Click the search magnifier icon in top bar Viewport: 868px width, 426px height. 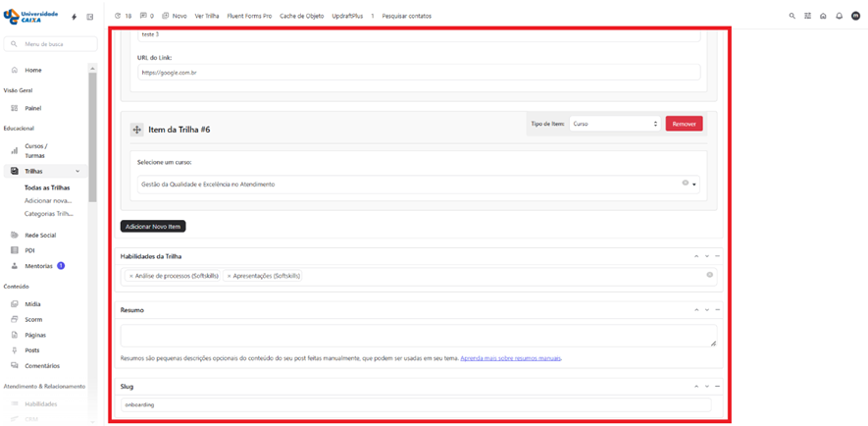(792, 16)
